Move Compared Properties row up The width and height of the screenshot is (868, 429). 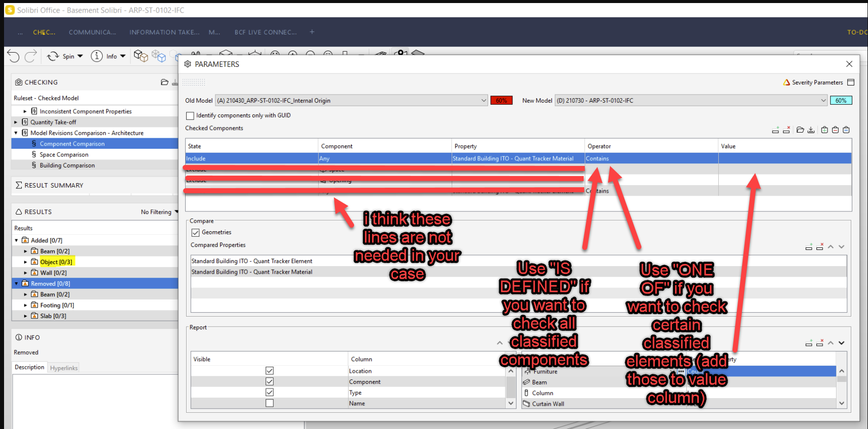pyautogui.click(x=831, y=247)
